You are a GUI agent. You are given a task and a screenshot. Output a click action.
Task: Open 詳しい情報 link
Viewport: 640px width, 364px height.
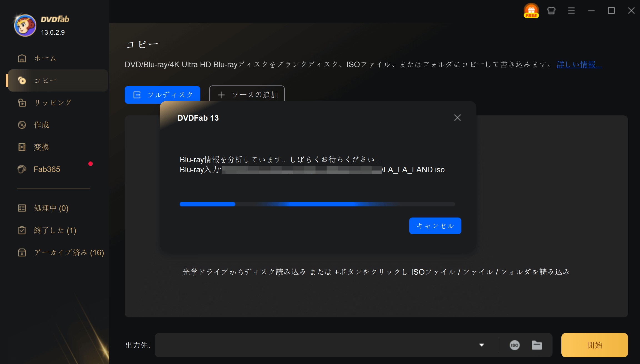tap(579, 65)
